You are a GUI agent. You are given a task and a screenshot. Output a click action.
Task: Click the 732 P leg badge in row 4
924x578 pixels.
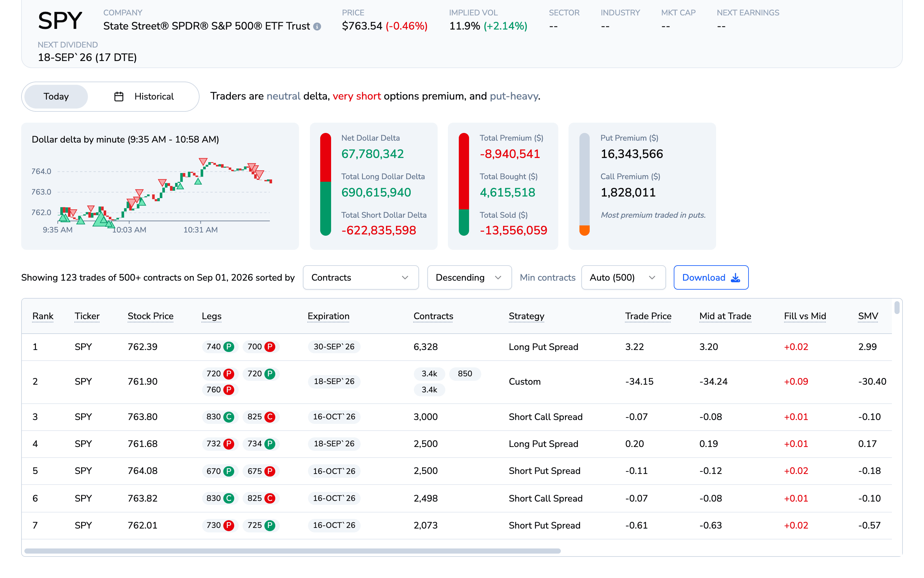220,444
